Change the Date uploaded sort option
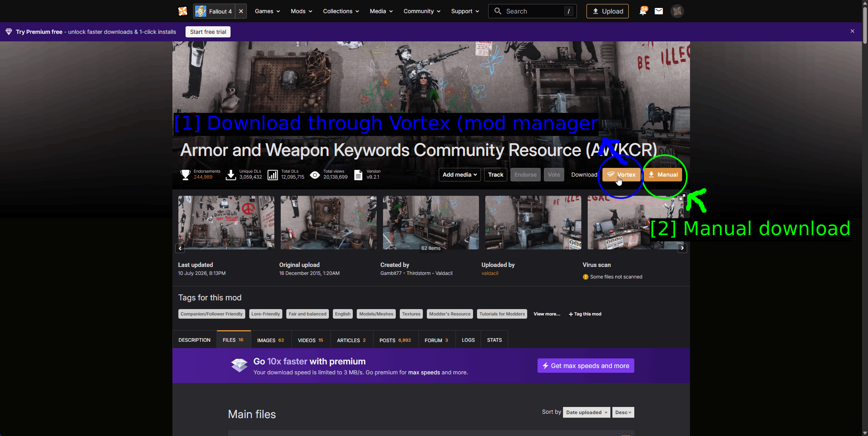This screenshot has width=868, height=436. [x=586, y=413]
